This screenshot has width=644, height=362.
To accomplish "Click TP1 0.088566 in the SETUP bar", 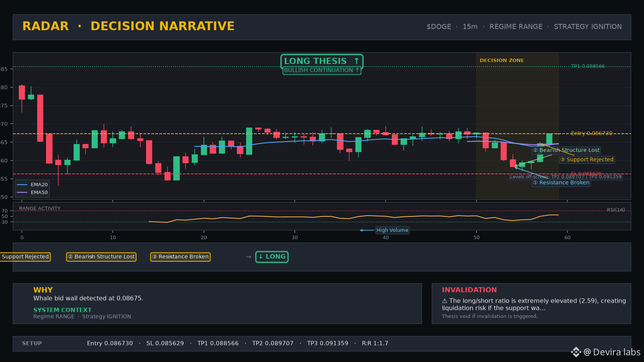I will point(218,344).
